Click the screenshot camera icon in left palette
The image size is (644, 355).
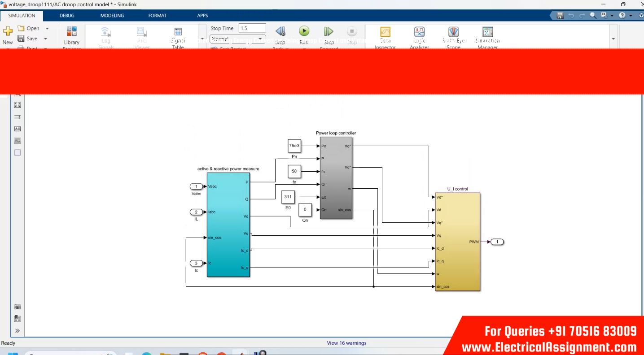coord(18,307)
